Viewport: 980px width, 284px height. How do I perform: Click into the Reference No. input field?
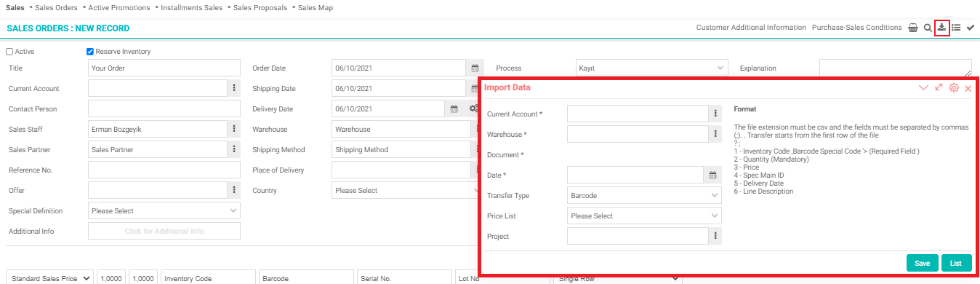(164, 170)
